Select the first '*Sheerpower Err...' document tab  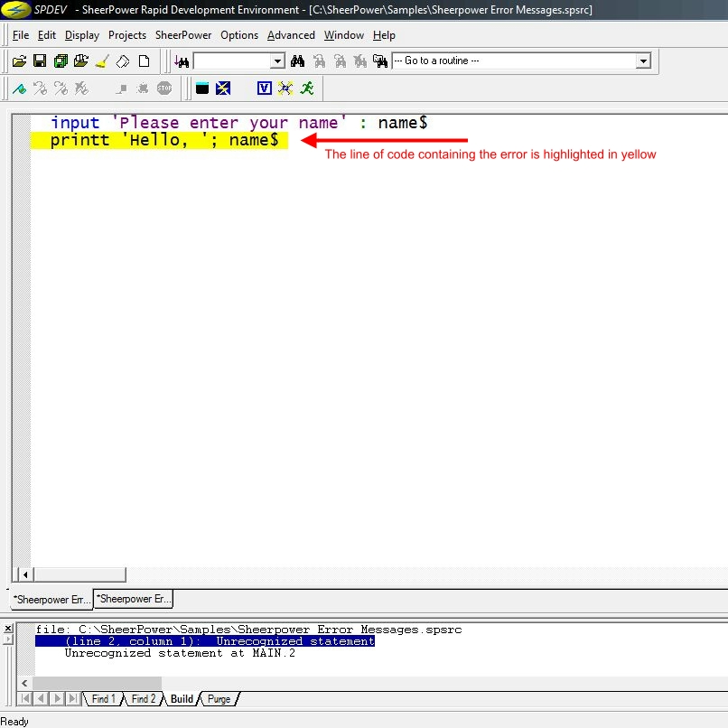(51, 600)
